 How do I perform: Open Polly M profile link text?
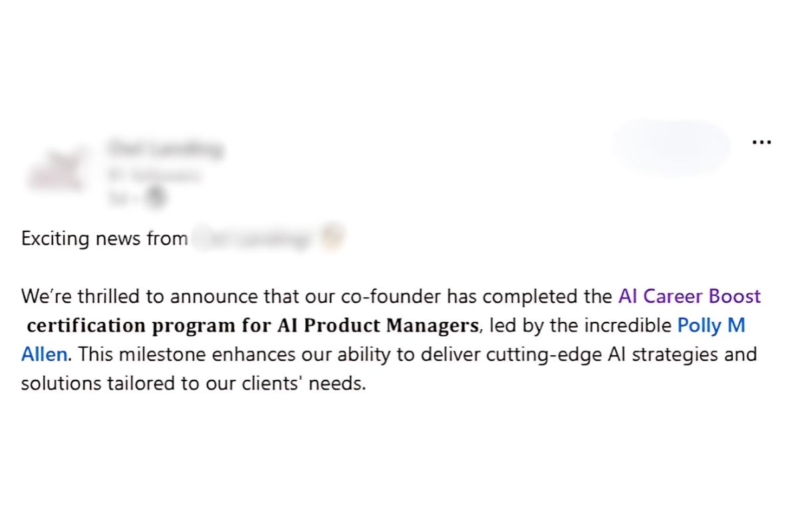(711, 325)
